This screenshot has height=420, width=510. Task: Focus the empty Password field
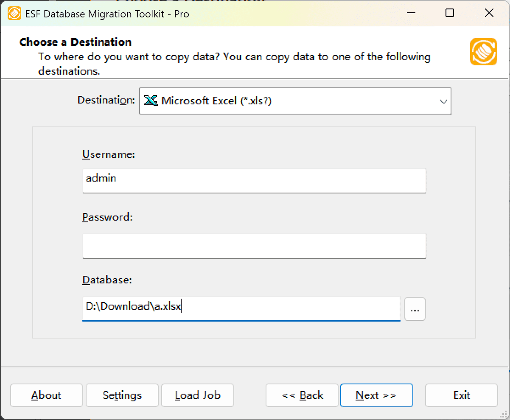pos(254,246)
